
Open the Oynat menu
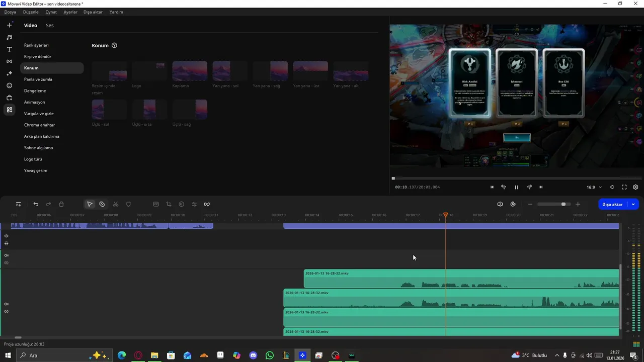coord(51,12)
